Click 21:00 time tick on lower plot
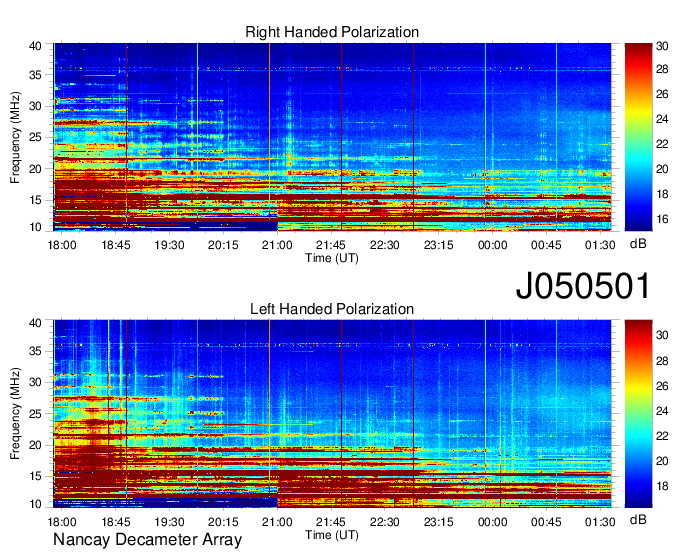 click(277, 522)
